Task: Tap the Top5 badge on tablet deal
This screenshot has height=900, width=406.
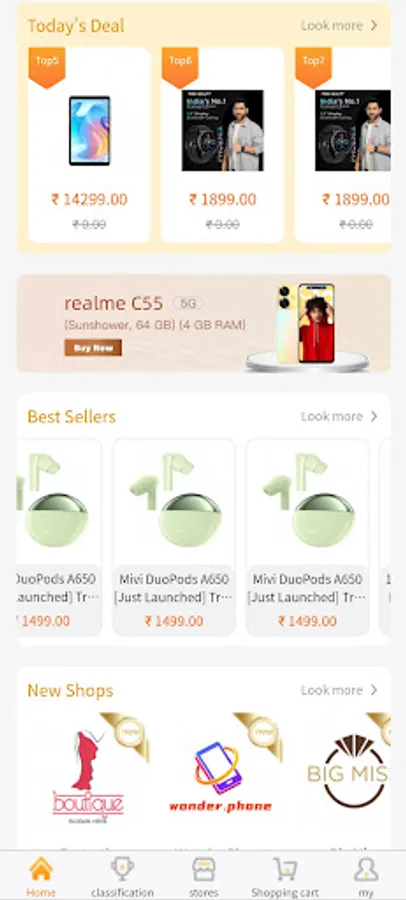Action: point(47,67)
